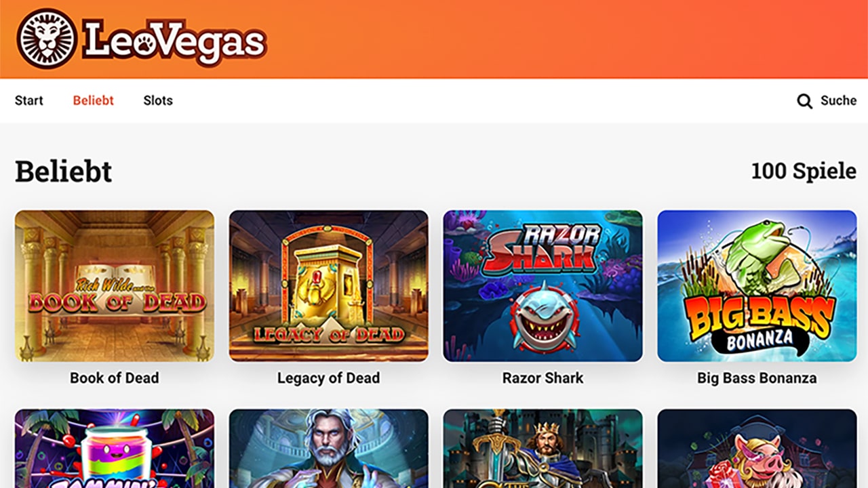Open the pig with graduation cap thumbnail
The width and height of the screenshot is (868, 488).
(x=757, y=449)
